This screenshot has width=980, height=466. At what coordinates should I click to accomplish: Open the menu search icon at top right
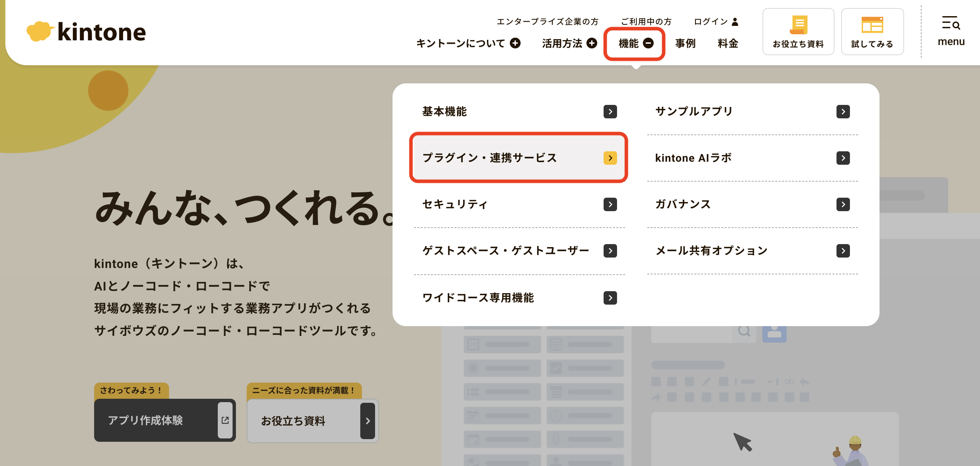(x=951, y=24)
